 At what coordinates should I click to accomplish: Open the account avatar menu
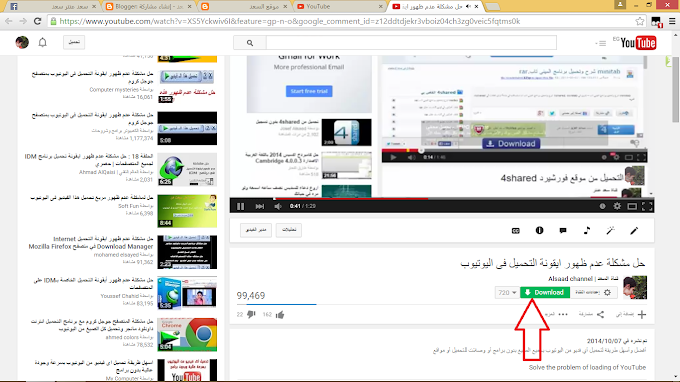tap(22, 42)
